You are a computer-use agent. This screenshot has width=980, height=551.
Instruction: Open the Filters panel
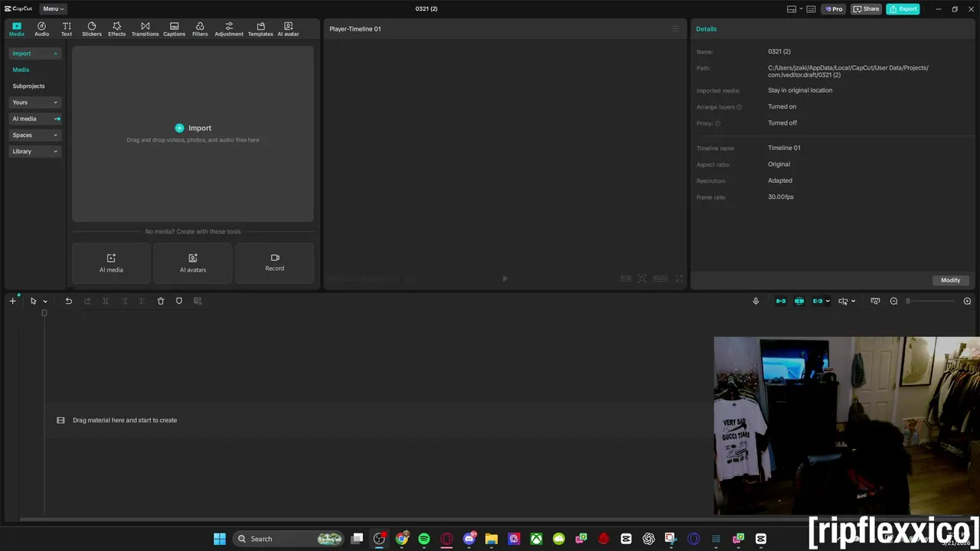(x=200, y=29)
